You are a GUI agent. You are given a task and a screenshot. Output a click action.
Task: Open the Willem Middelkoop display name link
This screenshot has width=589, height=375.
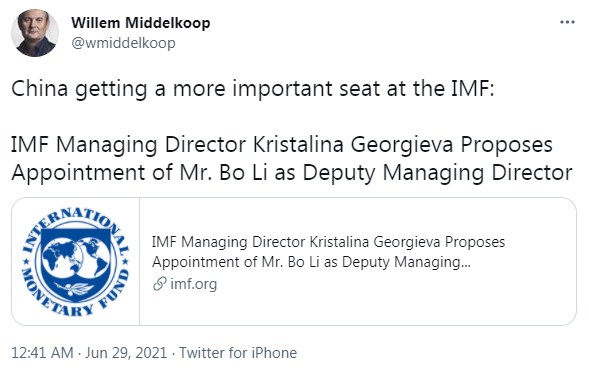point(141,23)
